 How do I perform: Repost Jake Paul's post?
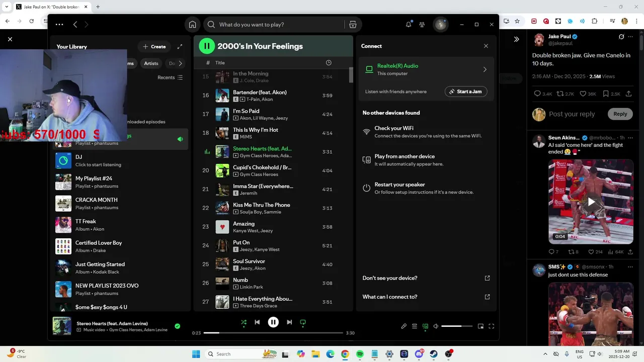[x=559, y=94]
